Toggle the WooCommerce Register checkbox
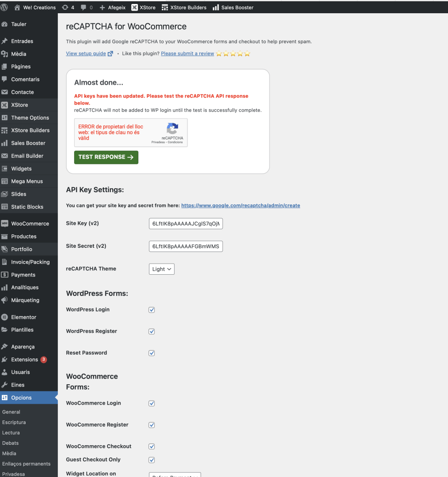 tap(152, 425)
